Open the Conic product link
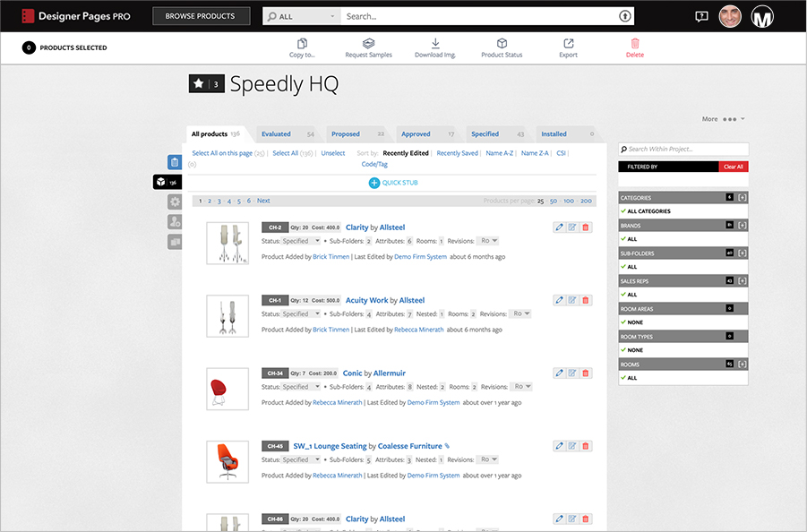807x532 pixels. coord(353,373)
